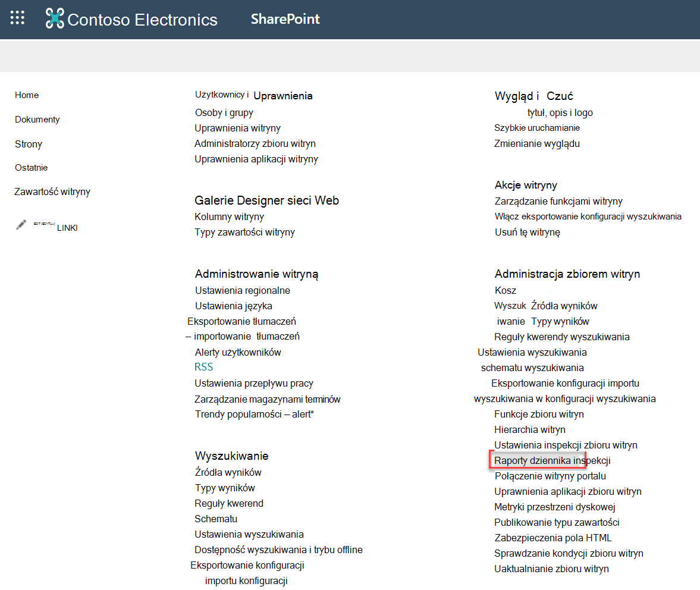This screenshot has width=700, height=590.
Task: Open Typy wyników under Administracja zbiorem witryn
Action: (x=560, y=321)
